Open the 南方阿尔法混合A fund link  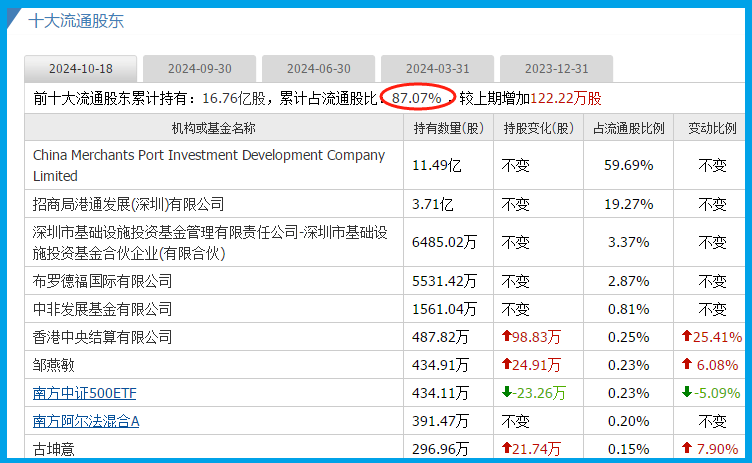coord(86,421)
